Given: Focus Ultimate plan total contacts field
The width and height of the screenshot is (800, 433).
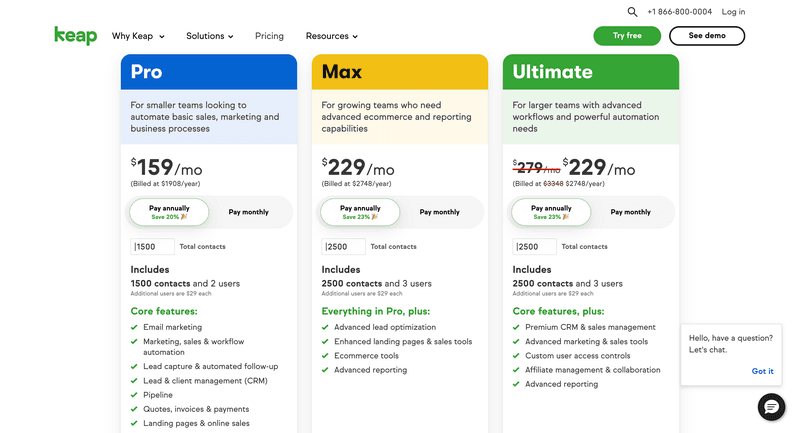Looking at the screenshot, I should tap(534, 247).
